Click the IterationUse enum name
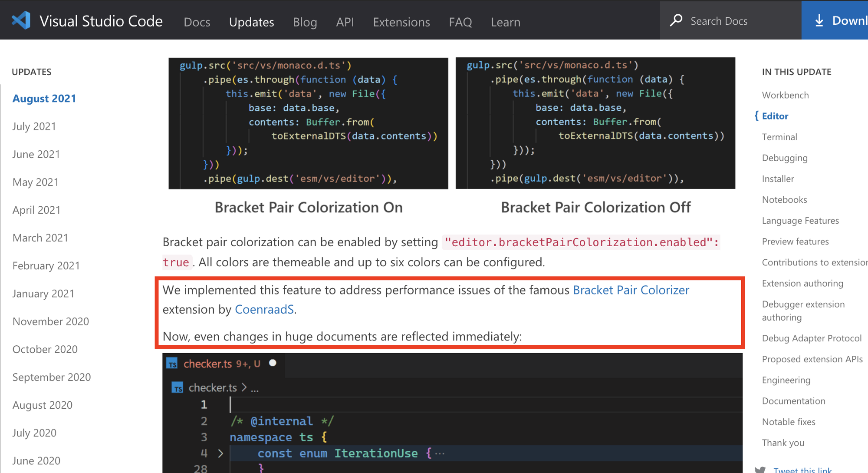 [376, 453]
